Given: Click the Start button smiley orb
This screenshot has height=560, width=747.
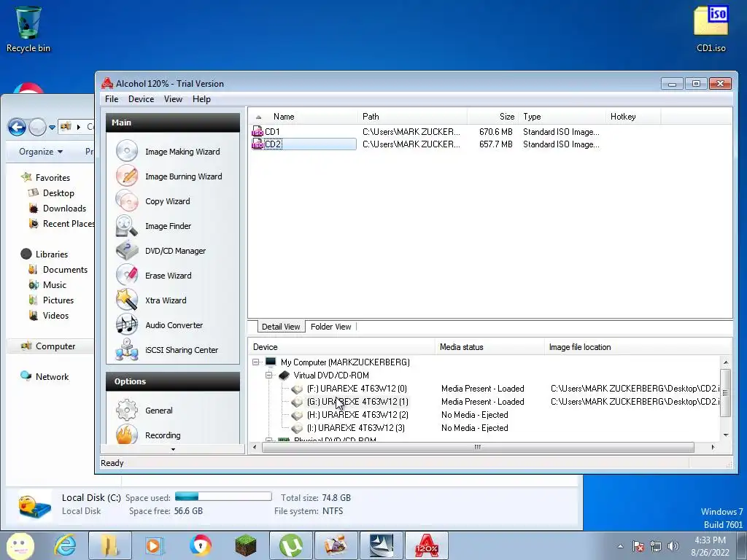Looking at the screenshot, I should click(20, 545).
